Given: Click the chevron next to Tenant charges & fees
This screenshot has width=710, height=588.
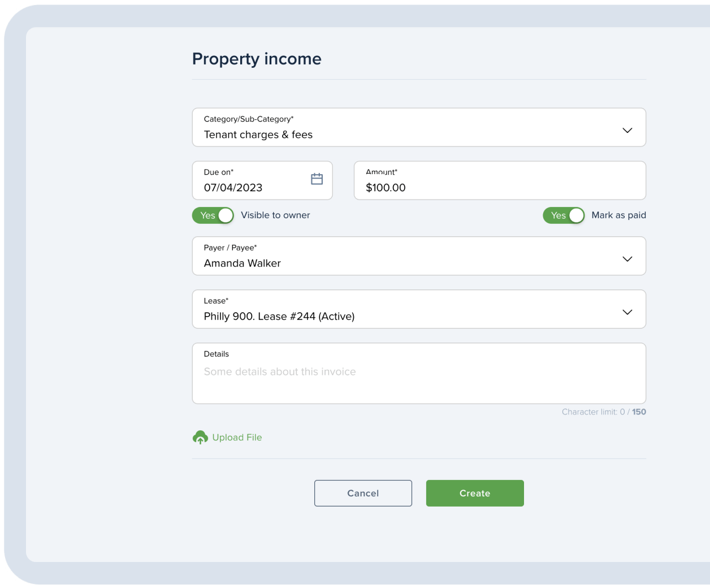Looking at the screenshot, I should click(x=627, y=130).
